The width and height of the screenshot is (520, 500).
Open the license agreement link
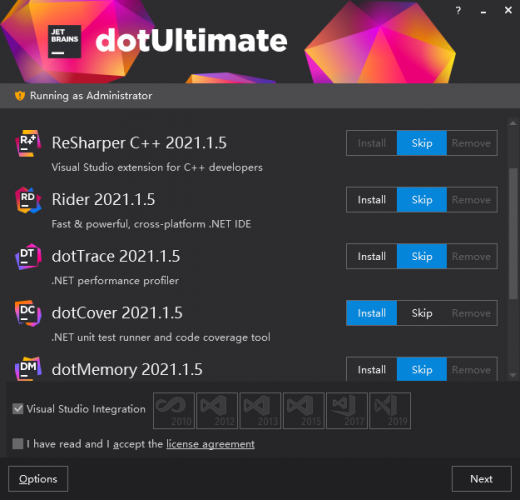click(210, 444)
